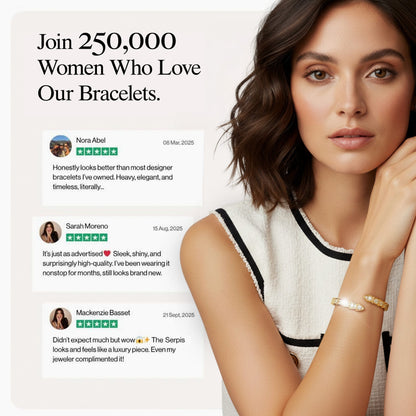Click Mackenzie Basset's green star rating
The image size is (416, 416).
pyautogui.click(x=97, y=324)
